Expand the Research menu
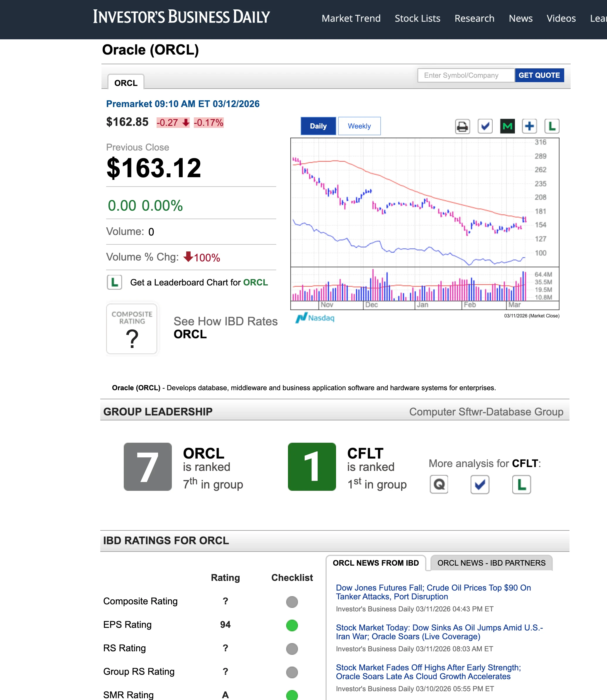 474,18
